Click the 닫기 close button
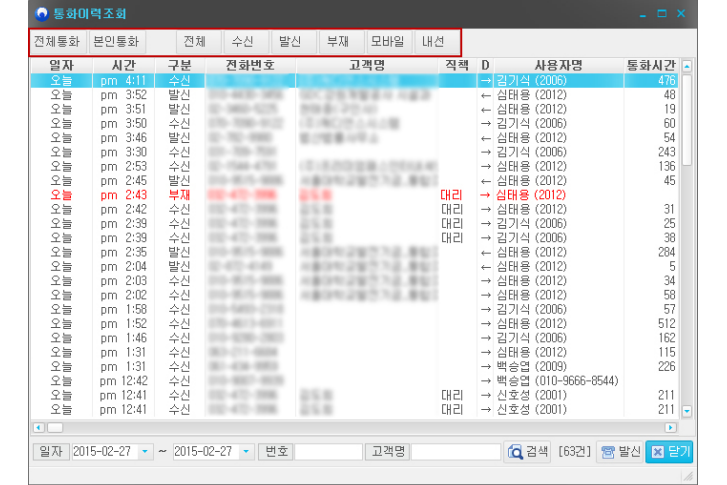 click(669, 451)
